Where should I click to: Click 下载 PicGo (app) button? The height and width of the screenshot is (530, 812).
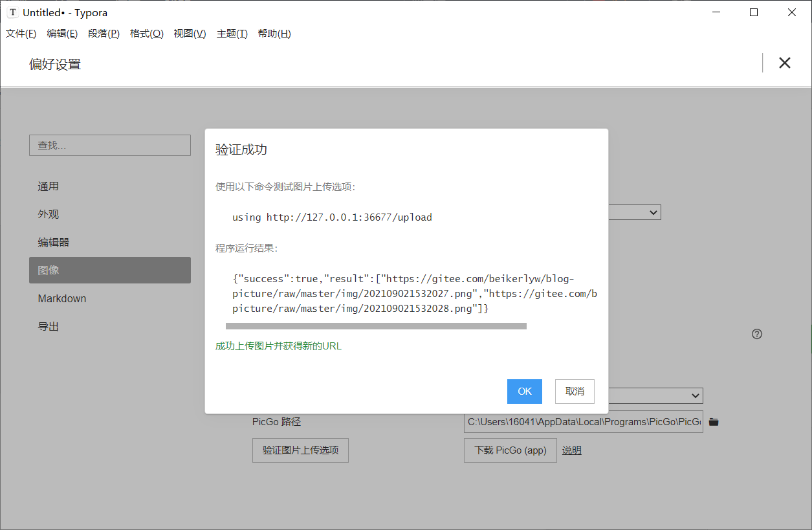pyautogui.click(x=510, y=450)
